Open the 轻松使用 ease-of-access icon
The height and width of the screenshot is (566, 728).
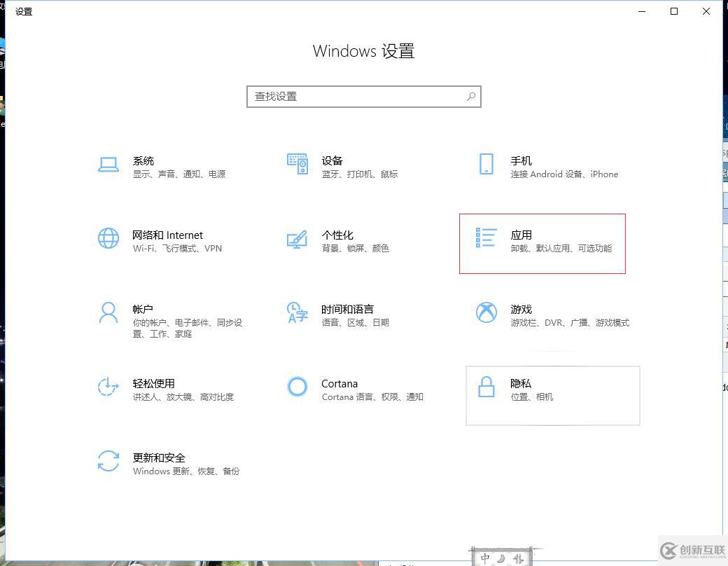[108, 386]
